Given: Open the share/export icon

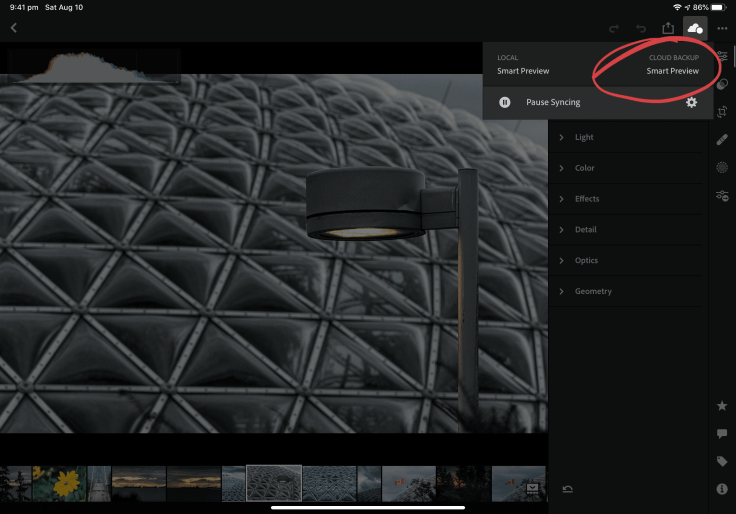Looking at the screenshot, I should tap(668, 28).
